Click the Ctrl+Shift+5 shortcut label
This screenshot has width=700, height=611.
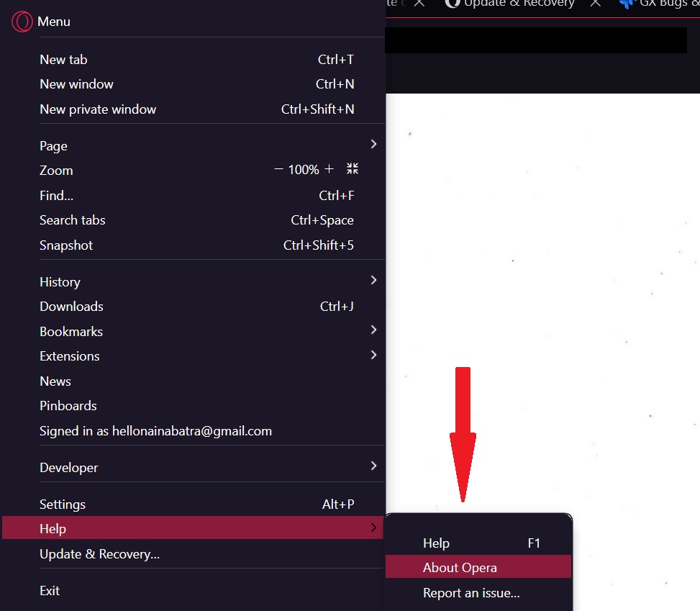(x=318, y=245)
